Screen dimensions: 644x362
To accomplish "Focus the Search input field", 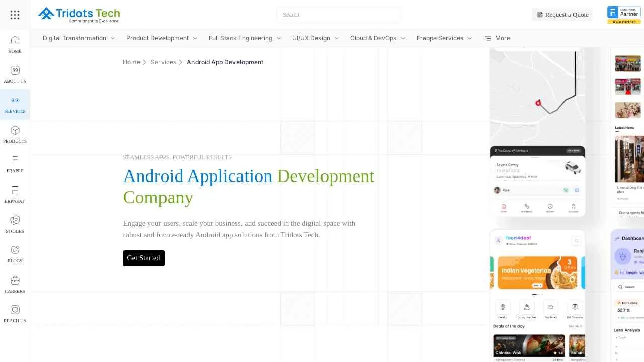I will click(x=339, y=15).
